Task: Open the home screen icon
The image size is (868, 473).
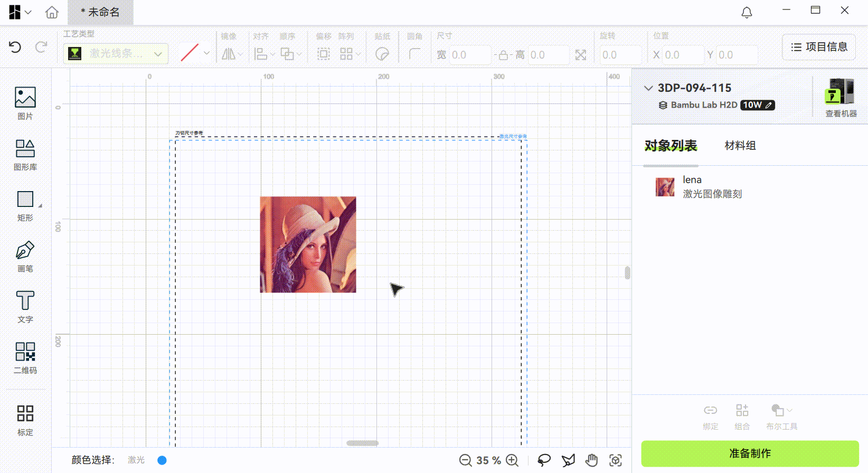Action: click(52, 12)
